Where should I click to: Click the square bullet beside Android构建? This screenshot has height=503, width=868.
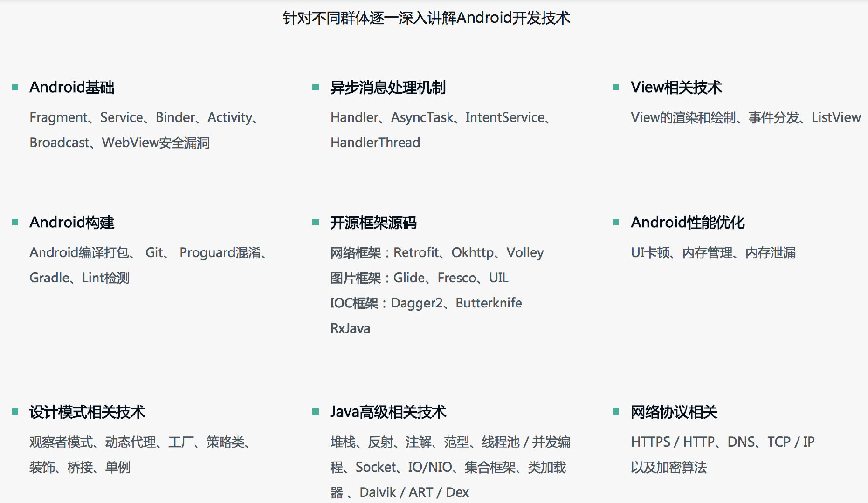pos(15,221)
